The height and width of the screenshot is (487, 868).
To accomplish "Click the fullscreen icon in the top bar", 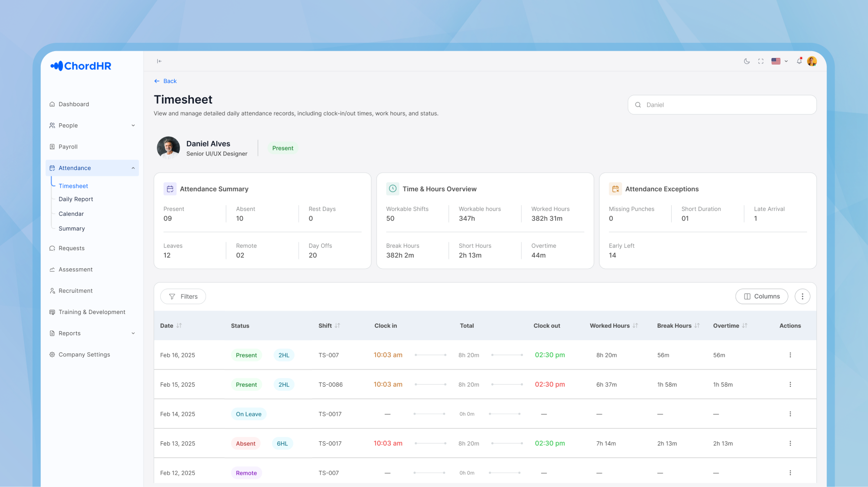I will pyautogui.click(x=761, y=61).
